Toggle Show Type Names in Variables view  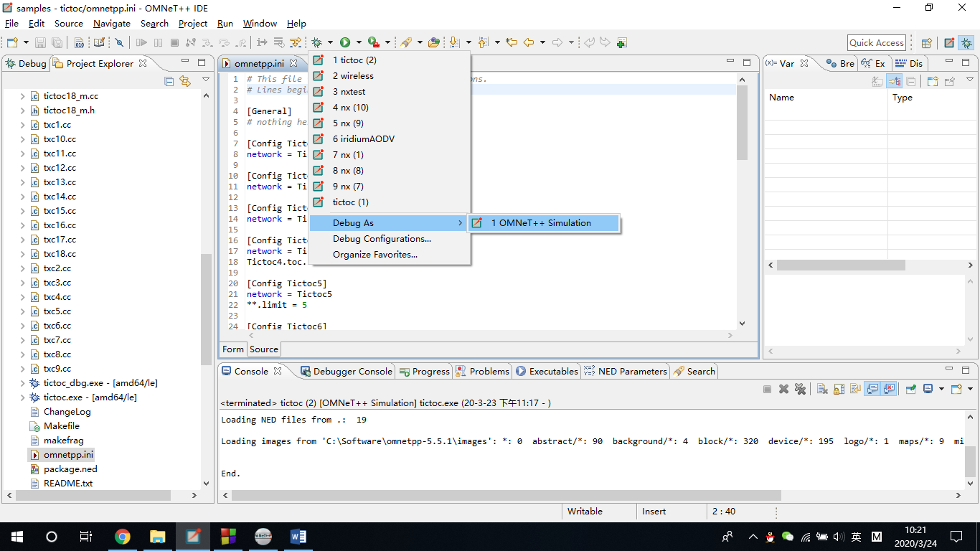(x=877, y=81)
